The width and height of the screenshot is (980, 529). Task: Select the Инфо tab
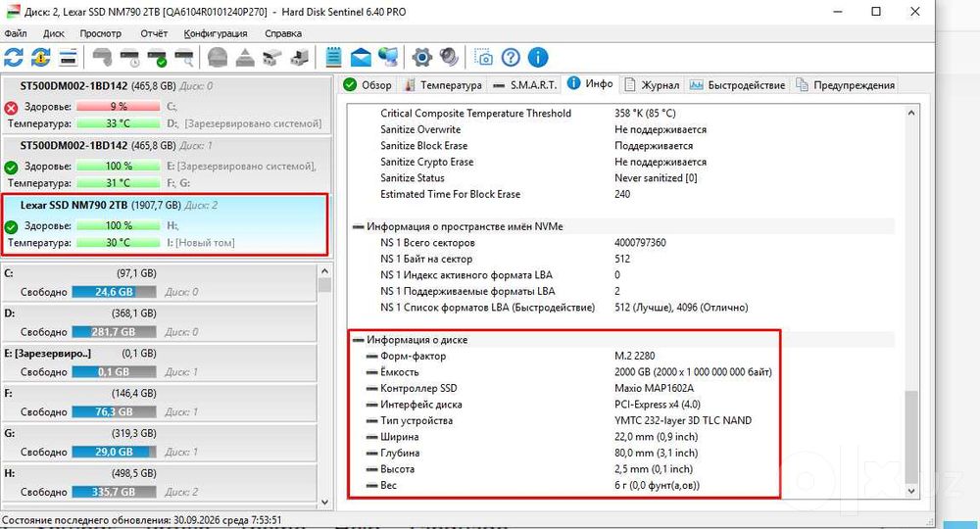click(591, 83)
